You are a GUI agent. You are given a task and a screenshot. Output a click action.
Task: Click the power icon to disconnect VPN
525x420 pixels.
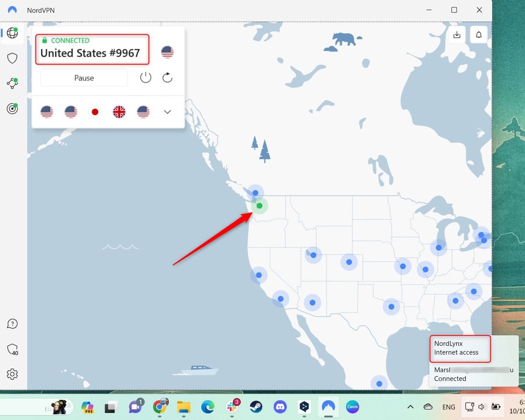[x=145, y=78]
